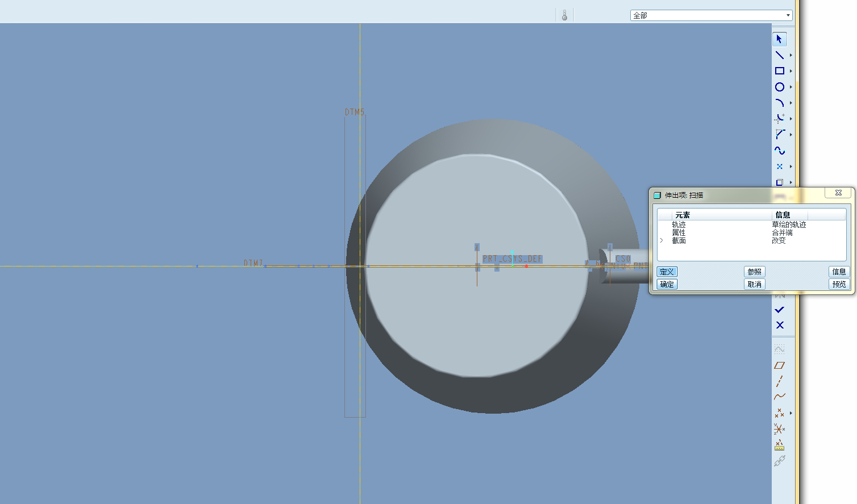
Task: Click the 定义 button
Action: coord(667,272)
